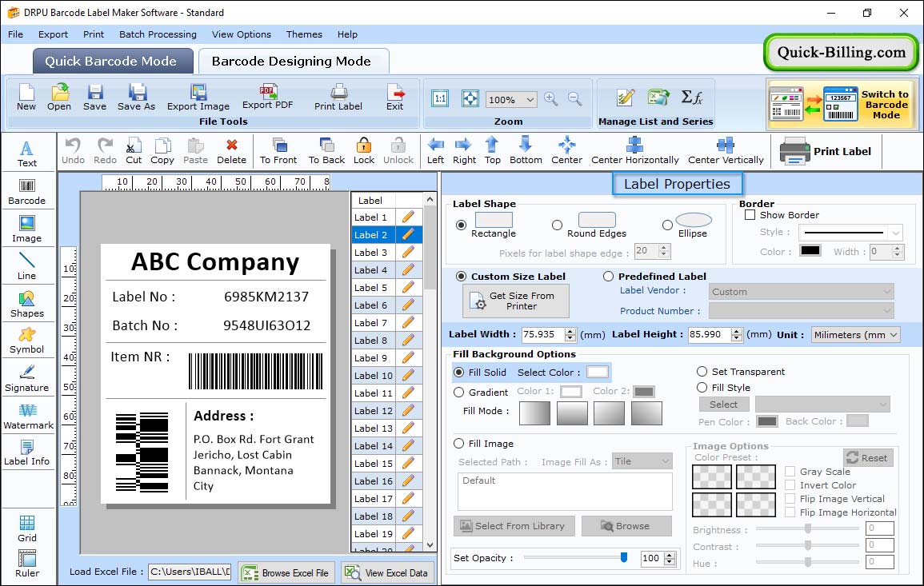The image size is (924, 586).
Task: Add a Signature element
Action: [x=27, y=379]
